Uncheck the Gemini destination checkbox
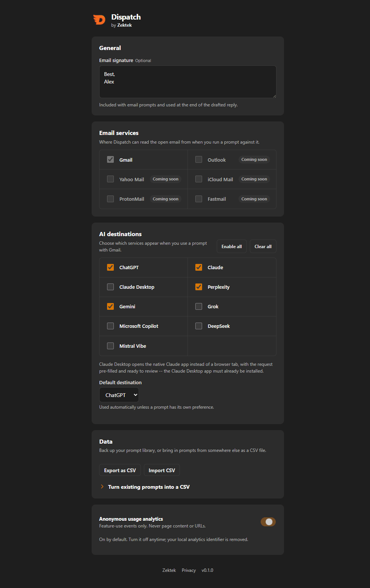The height and width of the screenshot is (588, 370). [x=110, y=306]
